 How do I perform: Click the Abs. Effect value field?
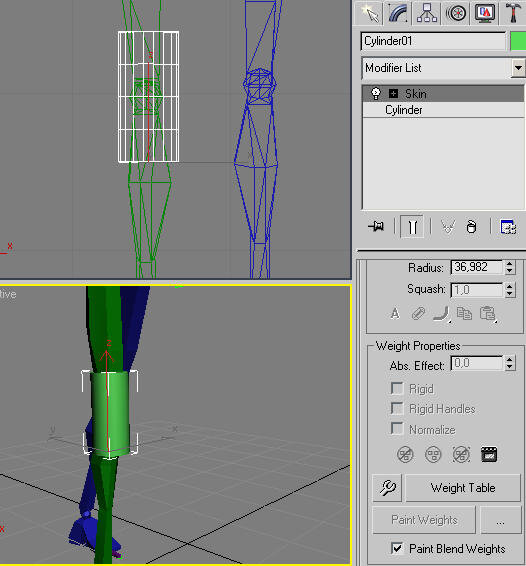477,363
